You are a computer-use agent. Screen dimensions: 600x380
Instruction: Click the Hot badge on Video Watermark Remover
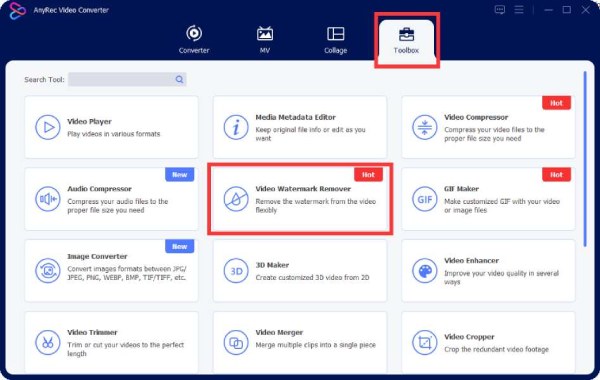[x=368, y=175]
